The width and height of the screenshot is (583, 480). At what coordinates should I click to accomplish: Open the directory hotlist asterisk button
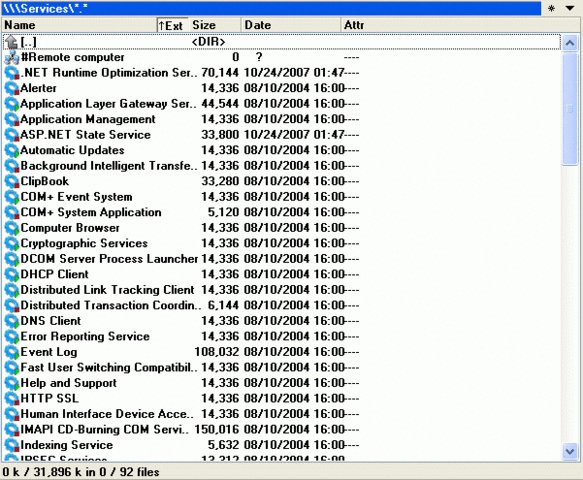[551, 8]
